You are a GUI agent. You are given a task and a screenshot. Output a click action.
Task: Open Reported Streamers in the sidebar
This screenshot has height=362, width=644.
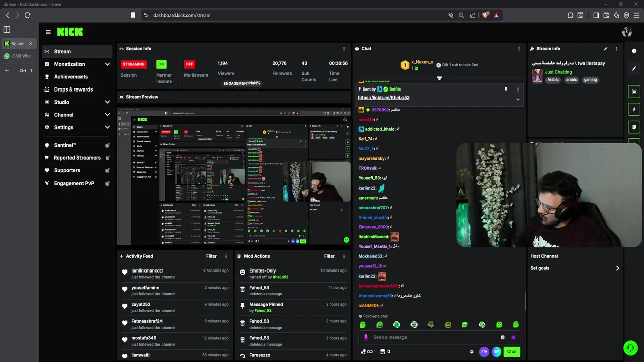pyautogui.click(x=76, y=158)
